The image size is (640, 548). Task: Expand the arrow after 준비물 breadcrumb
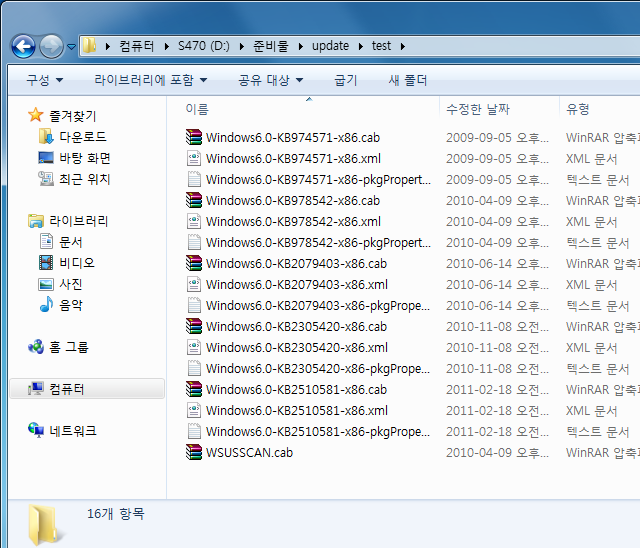coord(300,47)
